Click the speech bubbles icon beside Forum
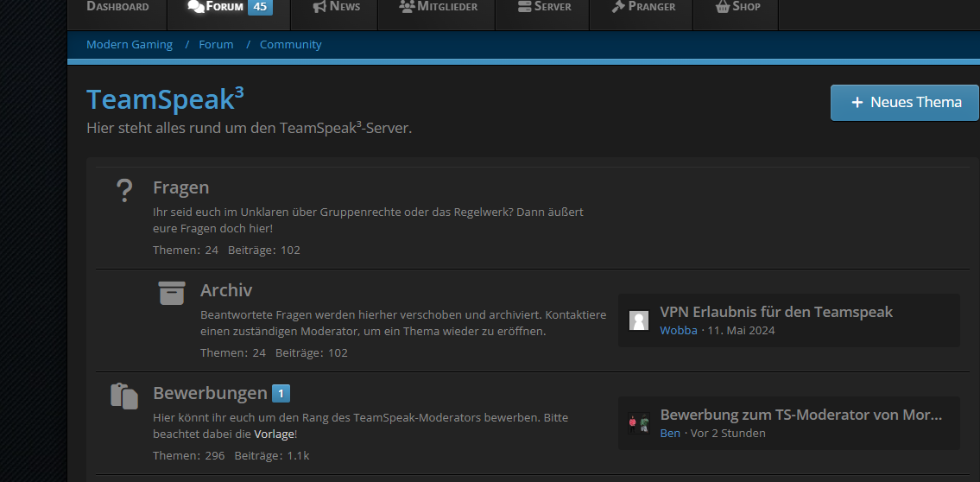Image resolution: width=980 pixels, height=482 pixels. pos(196,6)
